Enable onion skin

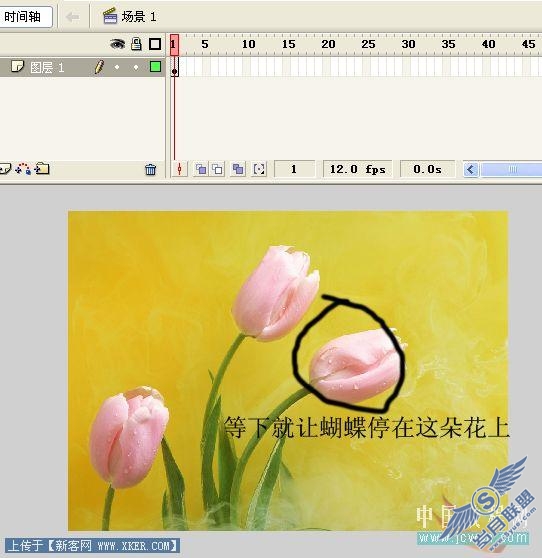(201, 169)
